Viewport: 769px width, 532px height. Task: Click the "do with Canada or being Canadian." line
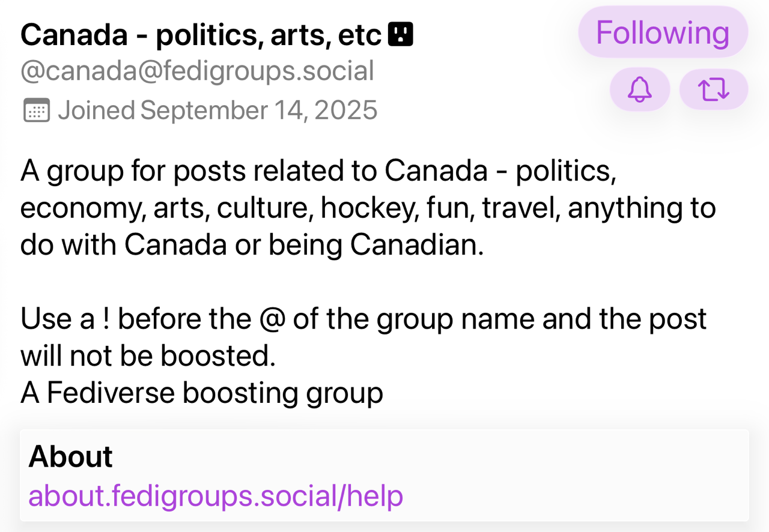(x=252, y=244)
